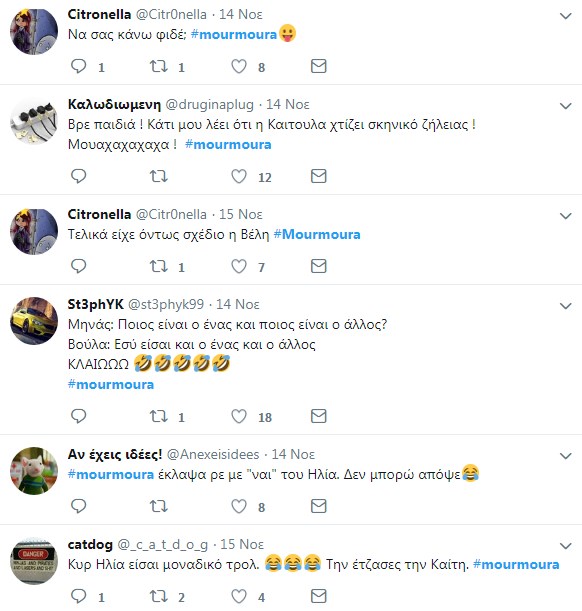
Task: Open the "15 Νοε" timestamp on catdog's tweet
Action: click(x=242, y=544)
